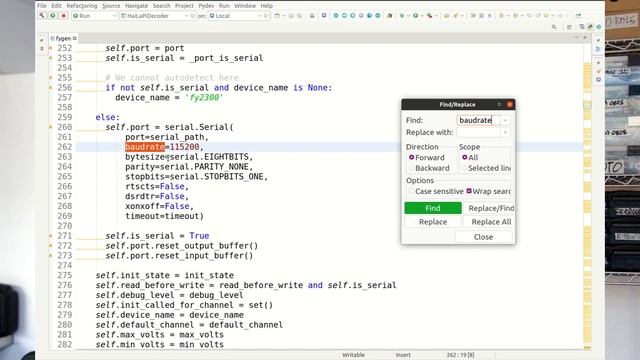This screenshot has height=360, width=640.
Task: Select All scope radio button
Action: tap(464, 157)
